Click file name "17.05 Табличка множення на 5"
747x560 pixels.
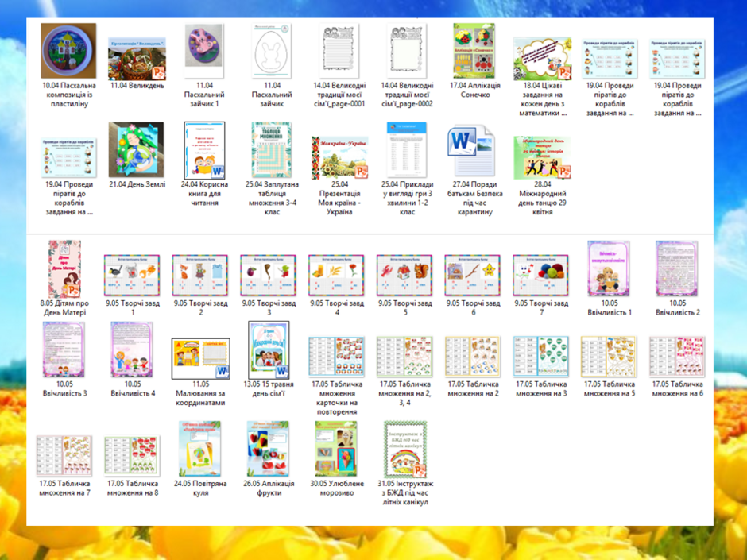[x=610, y=388]
